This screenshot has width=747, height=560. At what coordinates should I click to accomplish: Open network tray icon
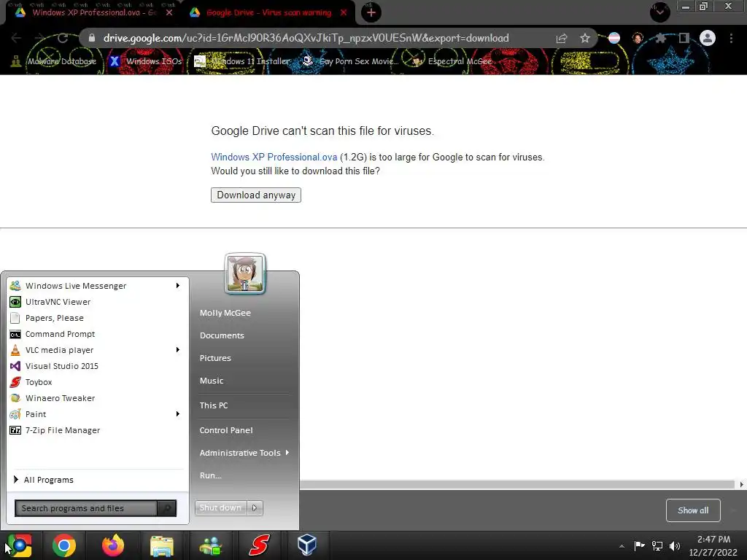pos(657,545)
